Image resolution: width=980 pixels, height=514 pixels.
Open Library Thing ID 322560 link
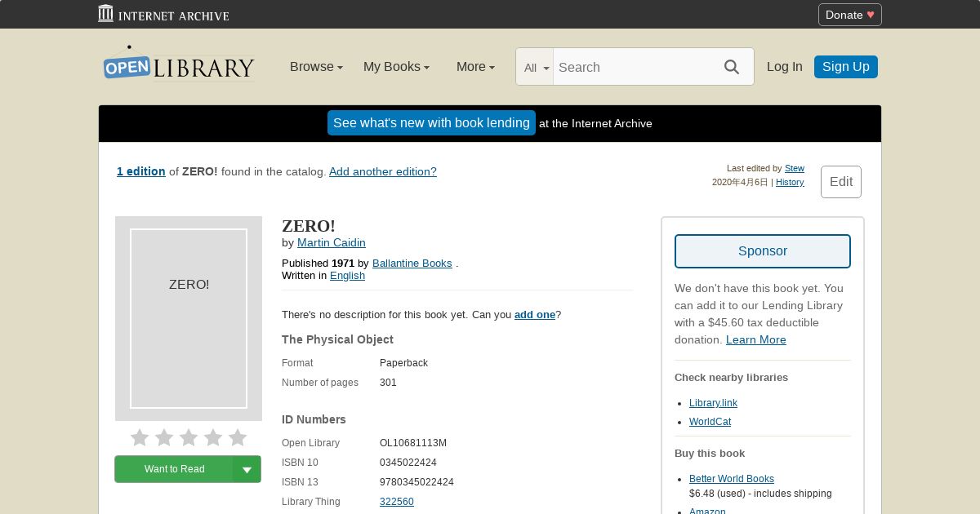397,502
